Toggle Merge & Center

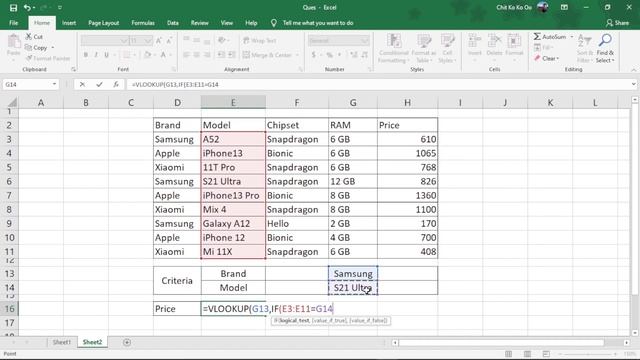coord(267,55)
